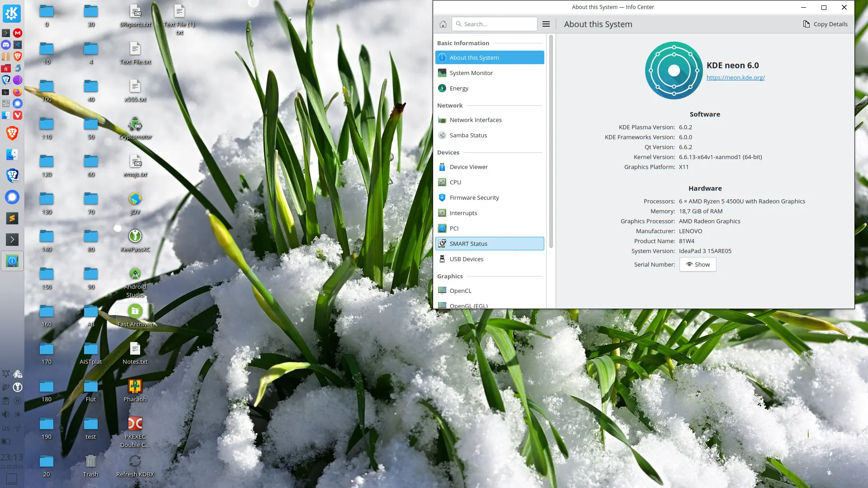Image resolution: width=868 pixels, height=488 pixels.
Task: Open screen brightness tray icon
Action: click(x=18, y=414)
